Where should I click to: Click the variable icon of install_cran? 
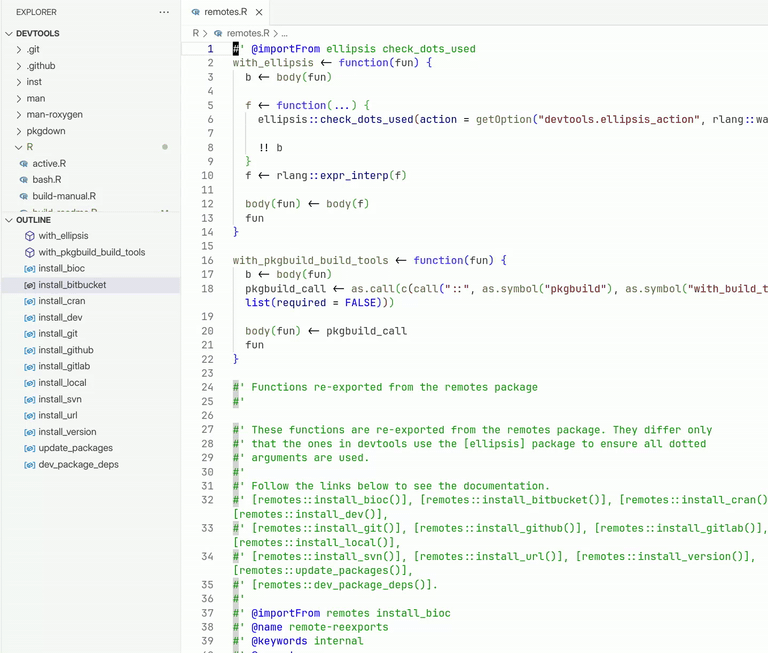30,301
